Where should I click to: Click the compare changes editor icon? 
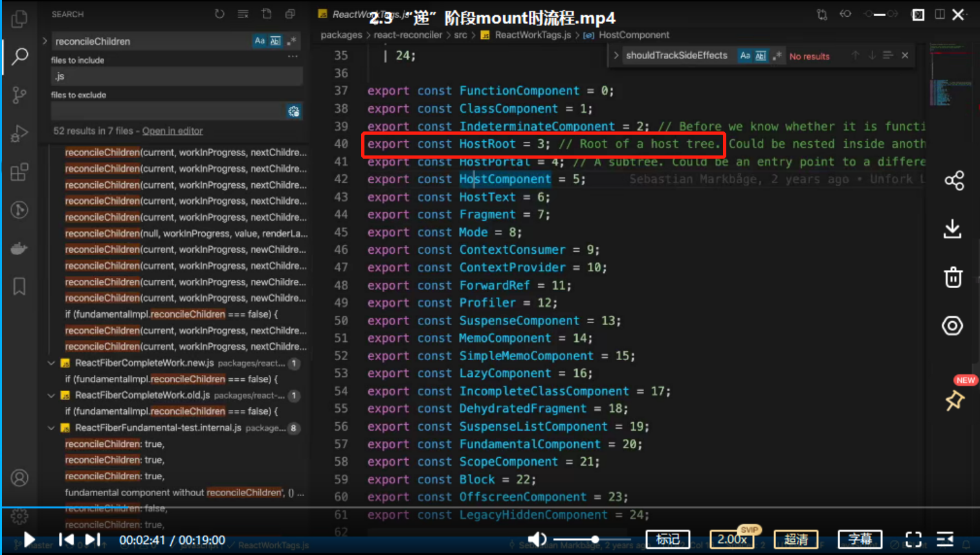822,14
